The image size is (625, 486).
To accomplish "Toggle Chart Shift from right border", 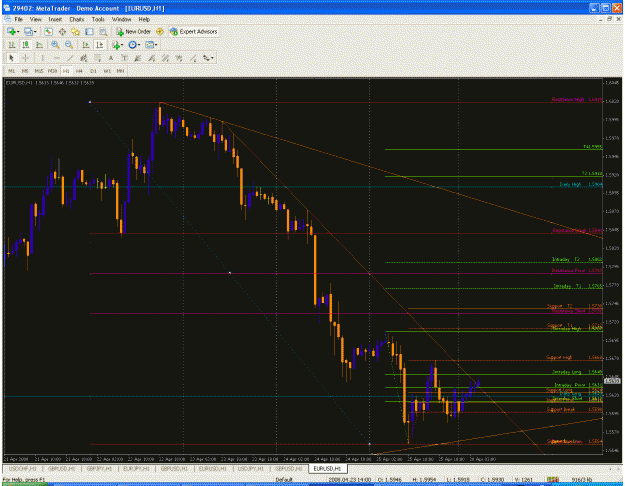I will coord(99,45).
